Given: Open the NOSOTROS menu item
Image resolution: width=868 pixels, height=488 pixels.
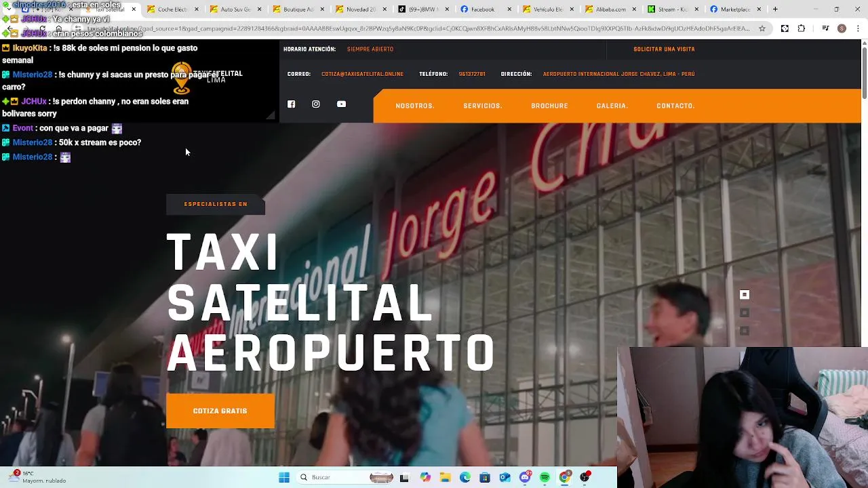Looking at the screenshot, I should click(415, 106).
